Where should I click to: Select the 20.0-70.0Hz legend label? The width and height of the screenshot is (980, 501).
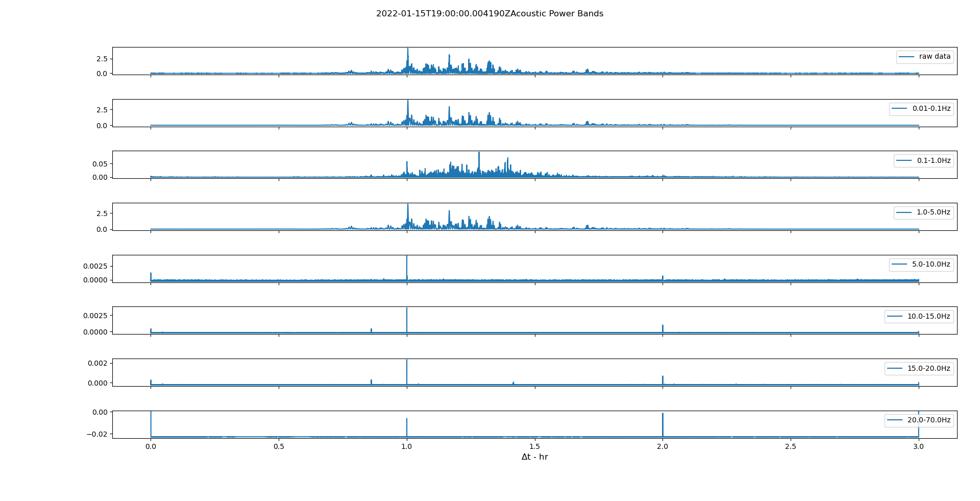tap(928, 420)
